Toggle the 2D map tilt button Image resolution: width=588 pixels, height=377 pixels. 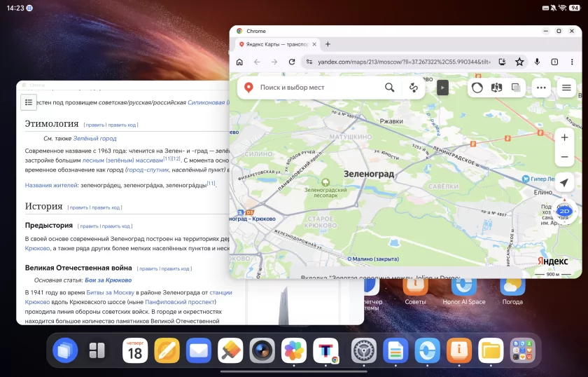564,212
